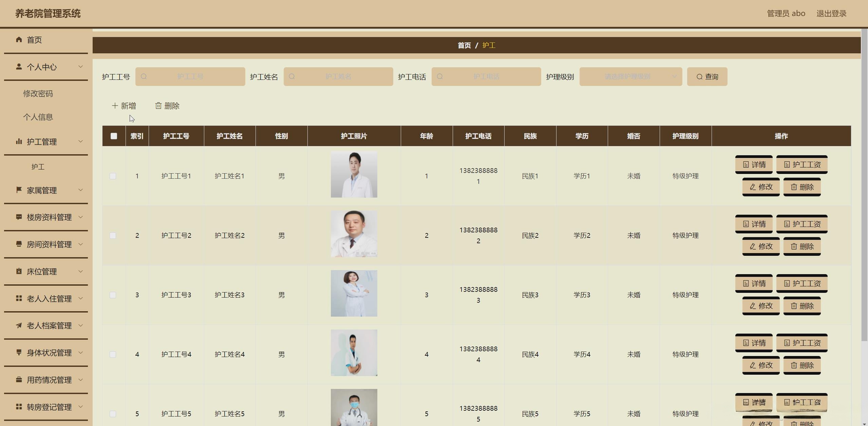
Task: Click the person icon next to 个人中心
Action: [x=19, y=67]
